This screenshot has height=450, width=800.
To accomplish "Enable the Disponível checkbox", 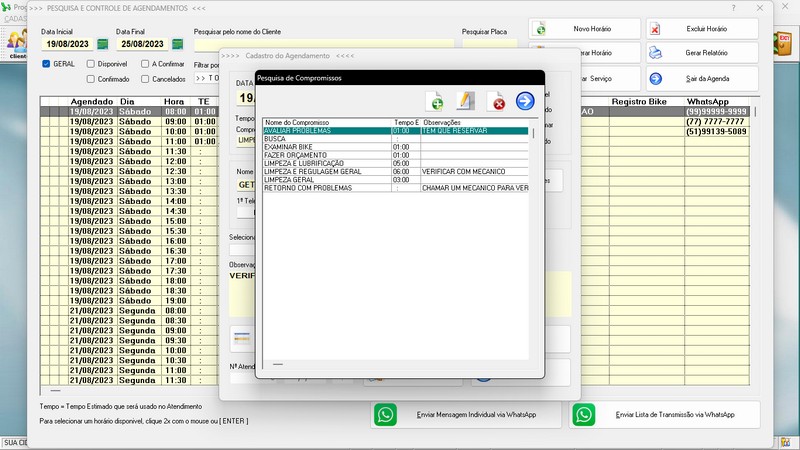I will coord(91,64).
